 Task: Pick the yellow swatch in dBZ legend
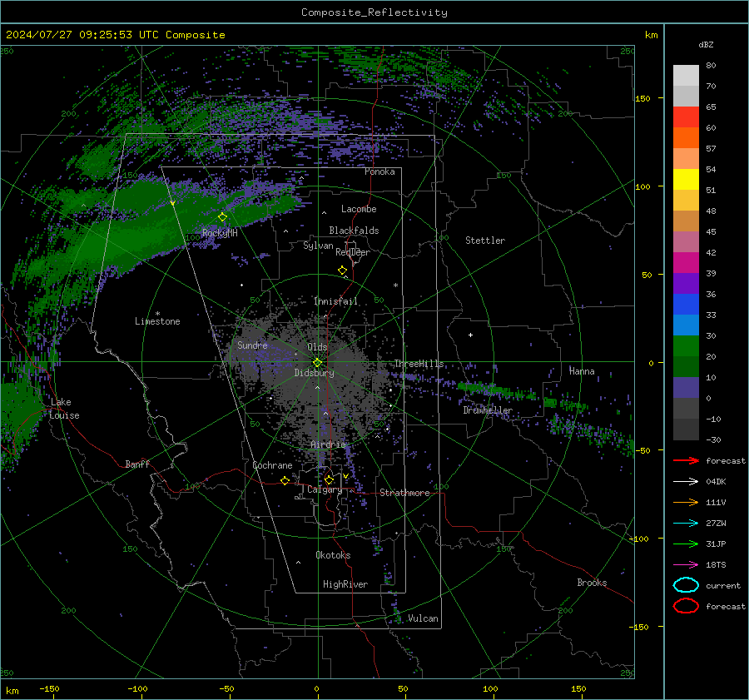click(686, 179)
